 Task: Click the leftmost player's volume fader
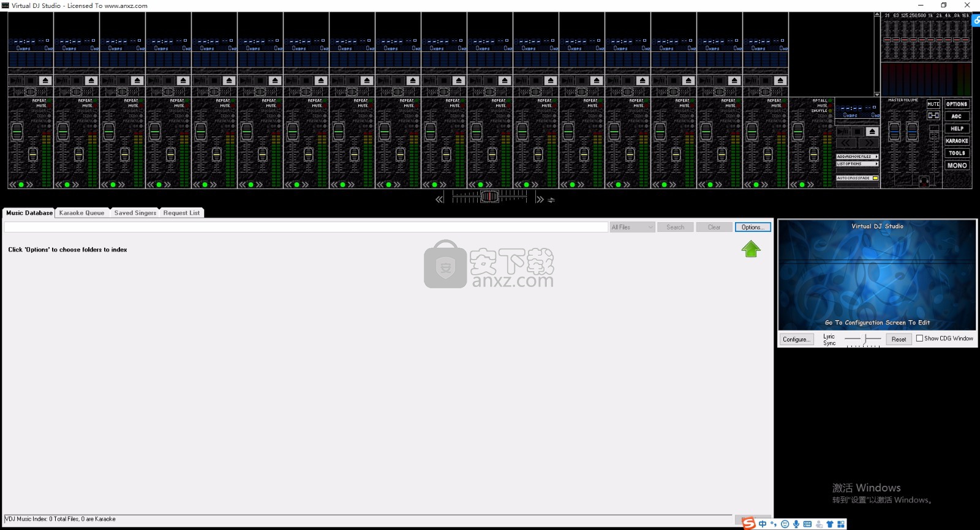[x=17, y=132]
